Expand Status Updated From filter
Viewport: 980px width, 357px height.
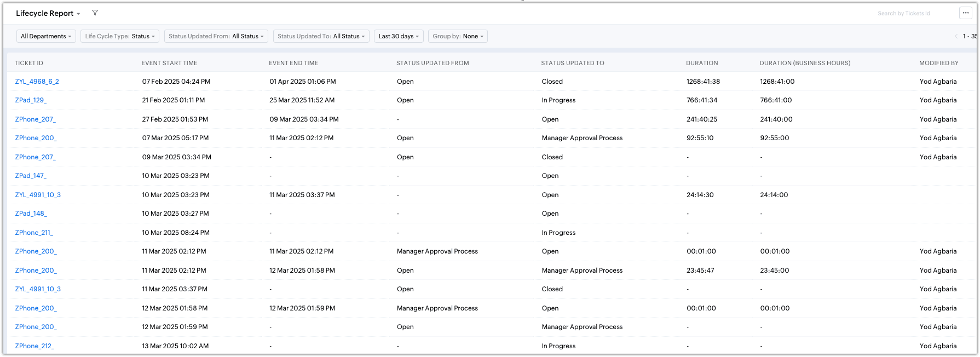tap(216, 36)
